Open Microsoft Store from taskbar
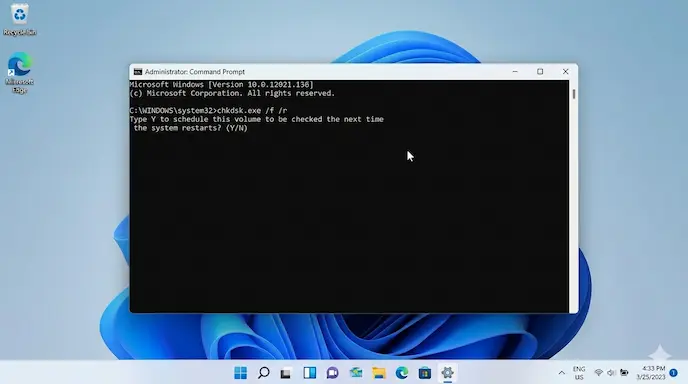 point(425,373)
